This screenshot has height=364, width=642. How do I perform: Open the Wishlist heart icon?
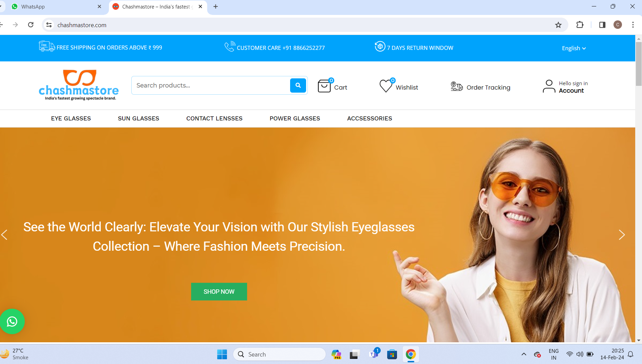pos(386,86)
